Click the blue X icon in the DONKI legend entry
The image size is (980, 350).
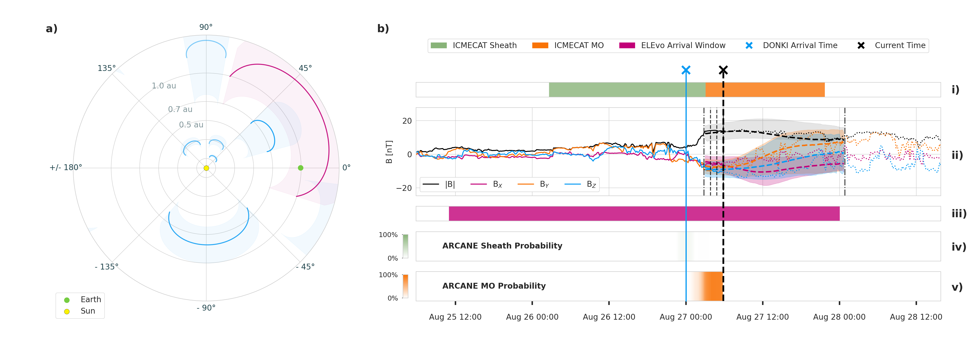click(x=749, y=45)
